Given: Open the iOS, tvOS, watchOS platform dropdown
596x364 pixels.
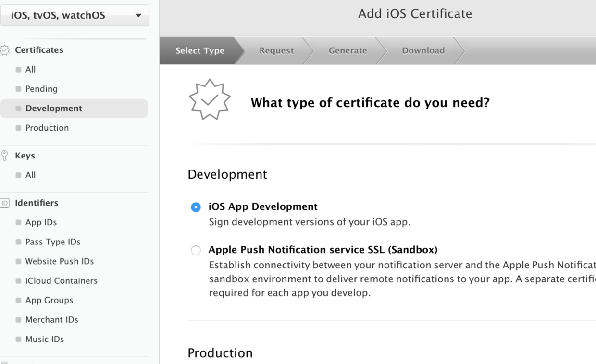Looking at the screenshot, I should pos(74,15).
